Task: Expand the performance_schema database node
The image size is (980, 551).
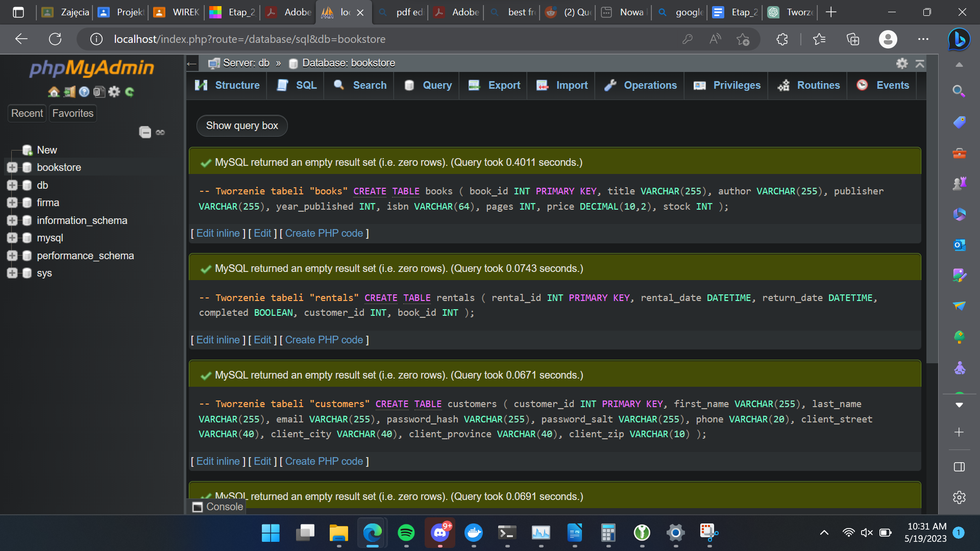Action: (x=12, y=256)
